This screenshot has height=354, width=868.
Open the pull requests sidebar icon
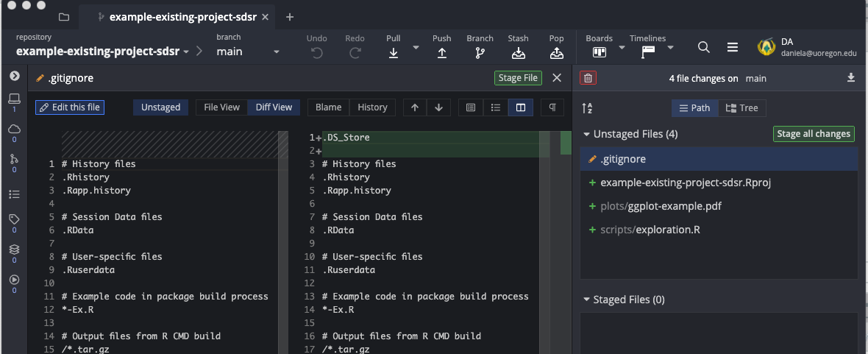[x=15, y=160]
